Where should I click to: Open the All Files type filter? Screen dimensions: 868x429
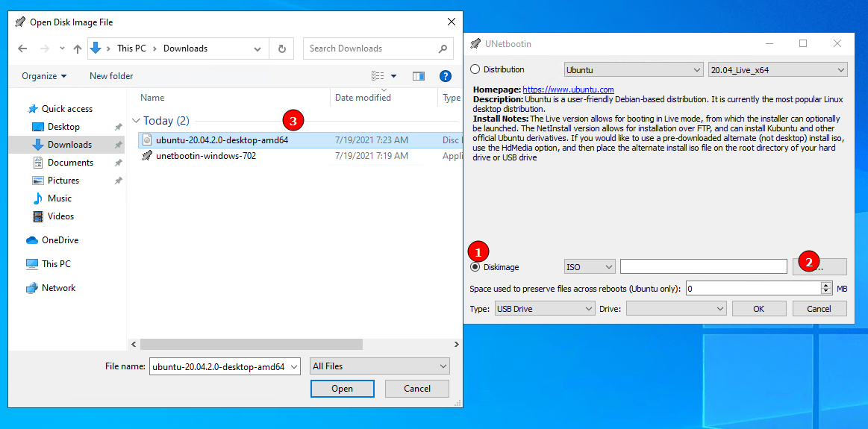[380, 366]
